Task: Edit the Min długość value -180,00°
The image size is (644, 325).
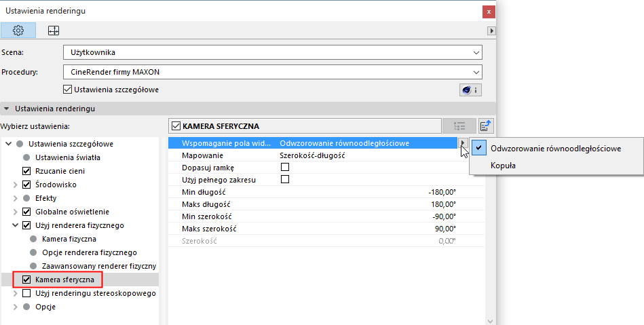Action: [x=442, y=192]
